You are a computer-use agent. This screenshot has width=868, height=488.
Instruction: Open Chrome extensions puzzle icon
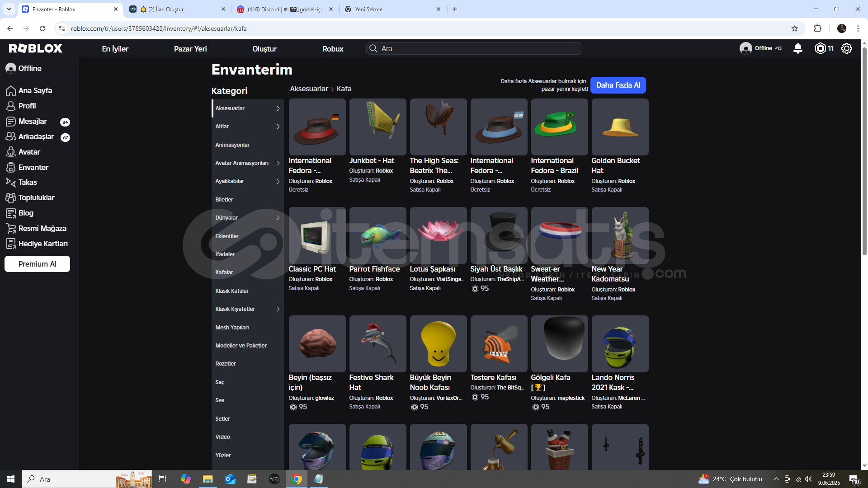tap(817, 28)
